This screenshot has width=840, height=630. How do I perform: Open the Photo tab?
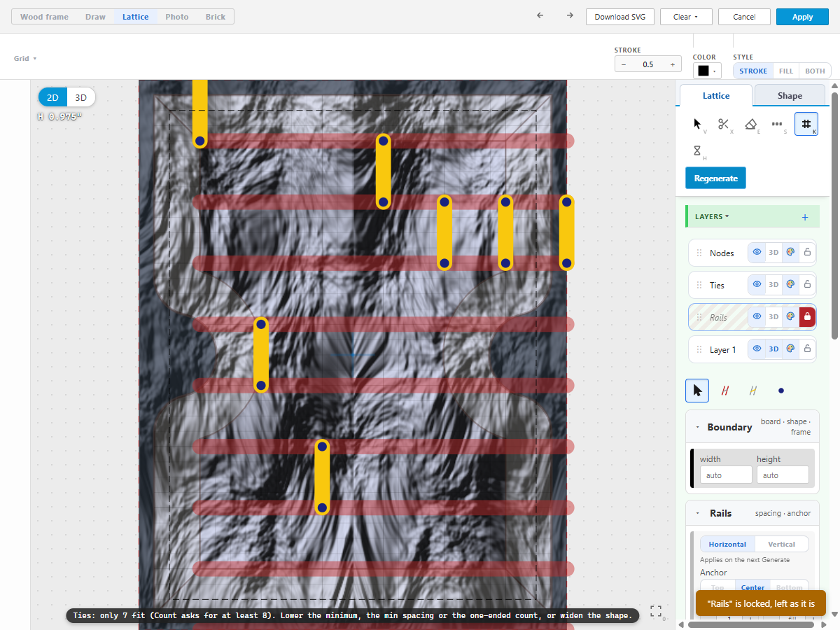tap(177, 17)
